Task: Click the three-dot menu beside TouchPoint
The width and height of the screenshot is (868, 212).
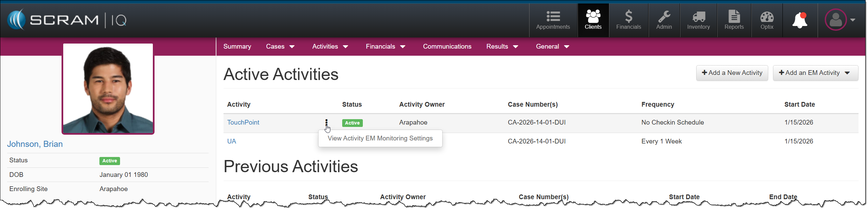Action: coord(326,123)
